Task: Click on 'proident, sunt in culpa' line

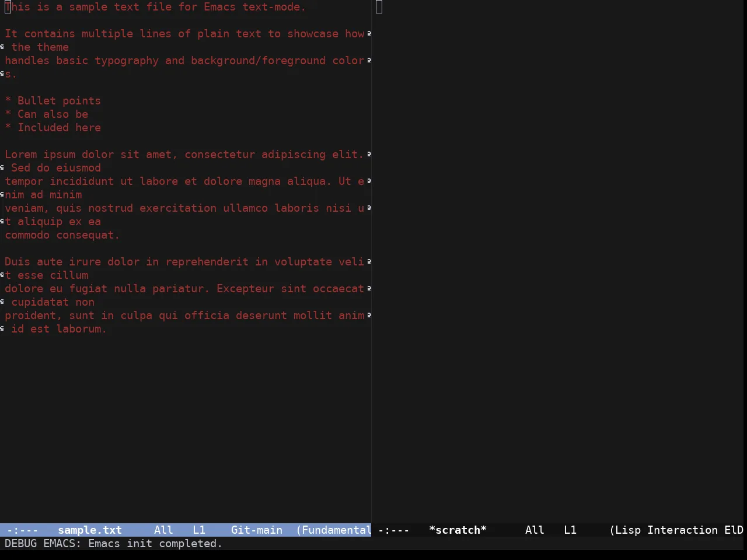Action: pyautogui.click(x=184, y=316)
